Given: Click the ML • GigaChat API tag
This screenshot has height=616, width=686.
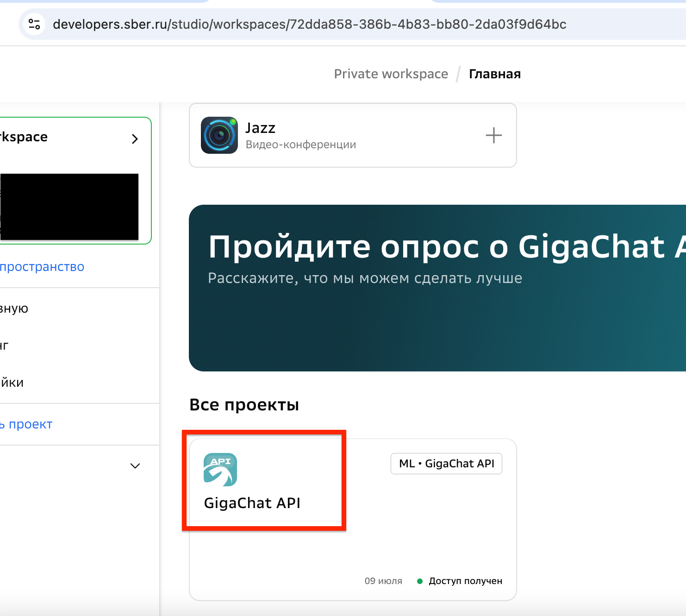Looking at the screenshot, I should click(x=447, y=464).
